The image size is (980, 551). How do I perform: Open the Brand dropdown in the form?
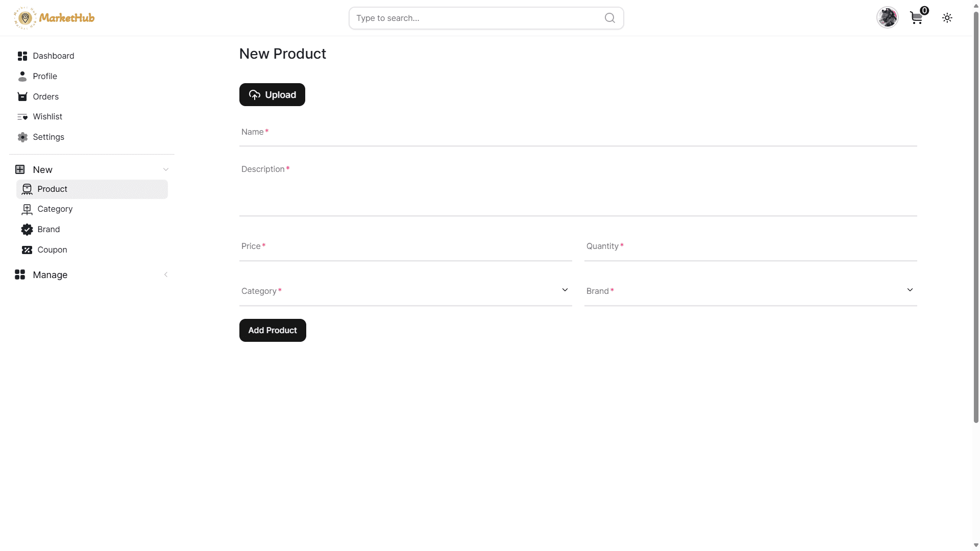point(751,291)
